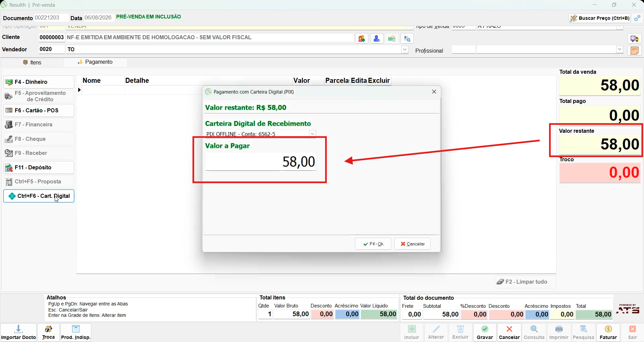Click the Nome column header

pos(103,80)
